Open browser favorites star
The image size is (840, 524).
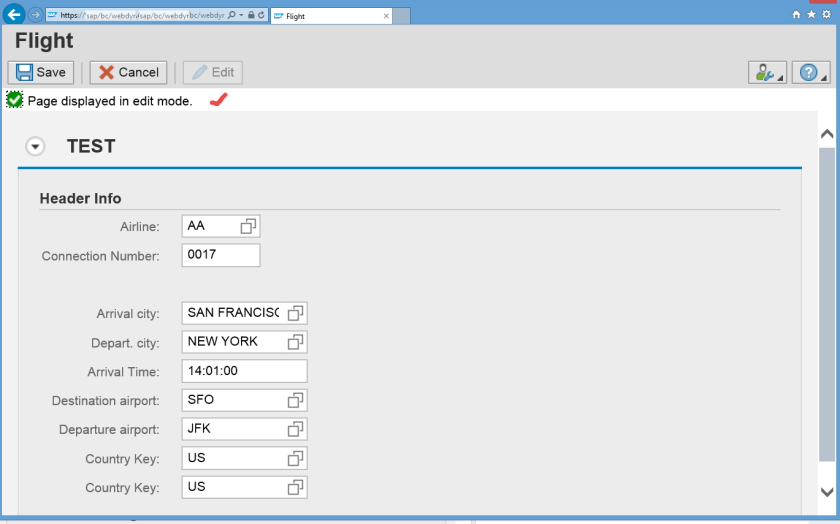point(811,14)
